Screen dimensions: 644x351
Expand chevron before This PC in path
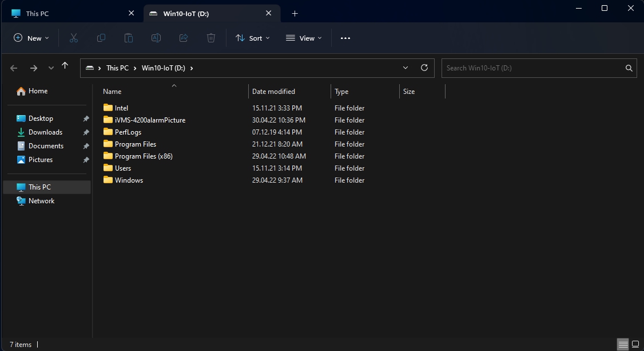tap(100, 68)
